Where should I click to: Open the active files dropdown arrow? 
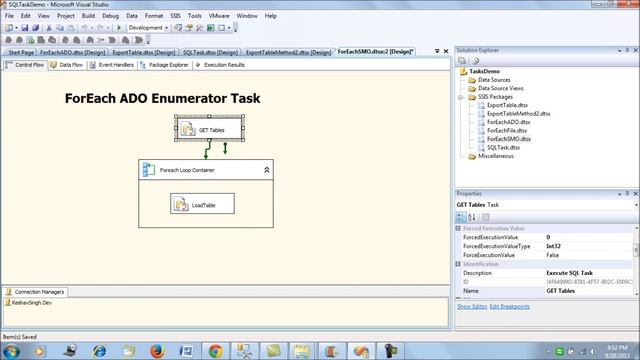[x=437, y=51]
